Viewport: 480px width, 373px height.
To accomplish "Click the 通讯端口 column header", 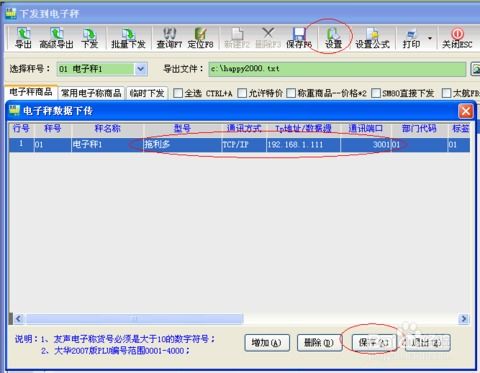I will 366,128.
